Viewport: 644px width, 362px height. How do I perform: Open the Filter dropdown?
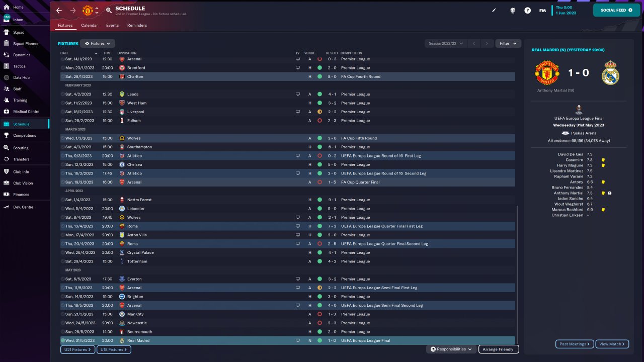pos(508,44)
